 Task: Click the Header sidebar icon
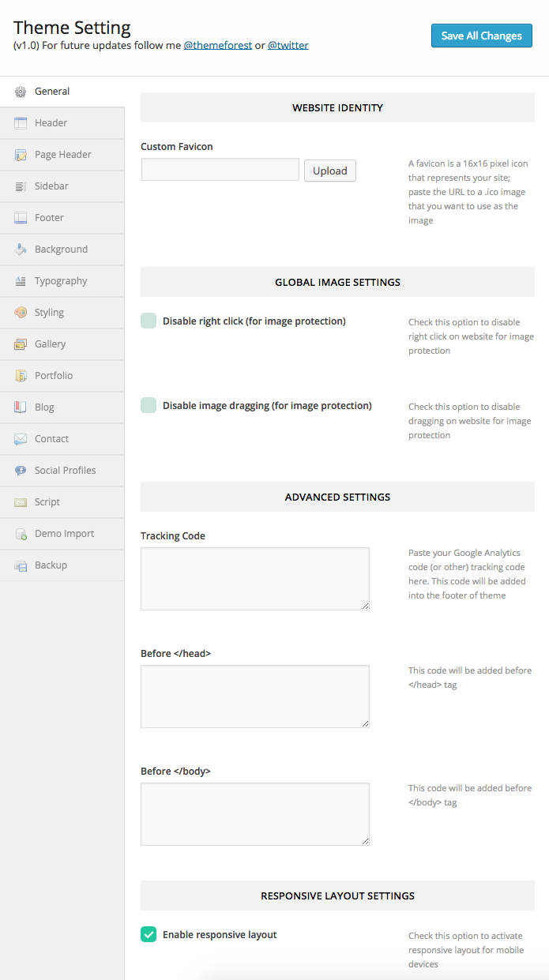point(21,123)
